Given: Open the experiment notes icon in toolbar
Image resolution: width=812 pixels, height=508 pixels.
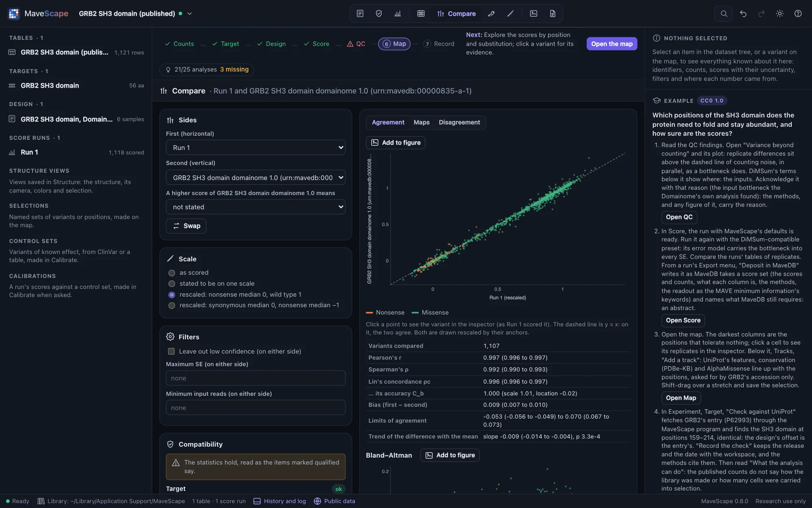Looking at the screenshot, I should (x=360, y=13).
